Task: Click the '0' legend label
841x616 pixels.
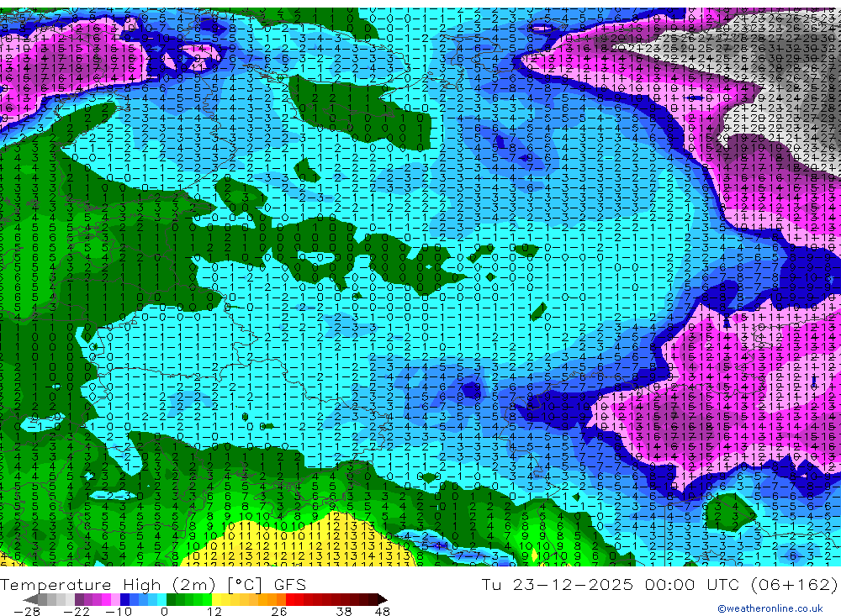Action: pyautogui.click(x=165, y=611)
